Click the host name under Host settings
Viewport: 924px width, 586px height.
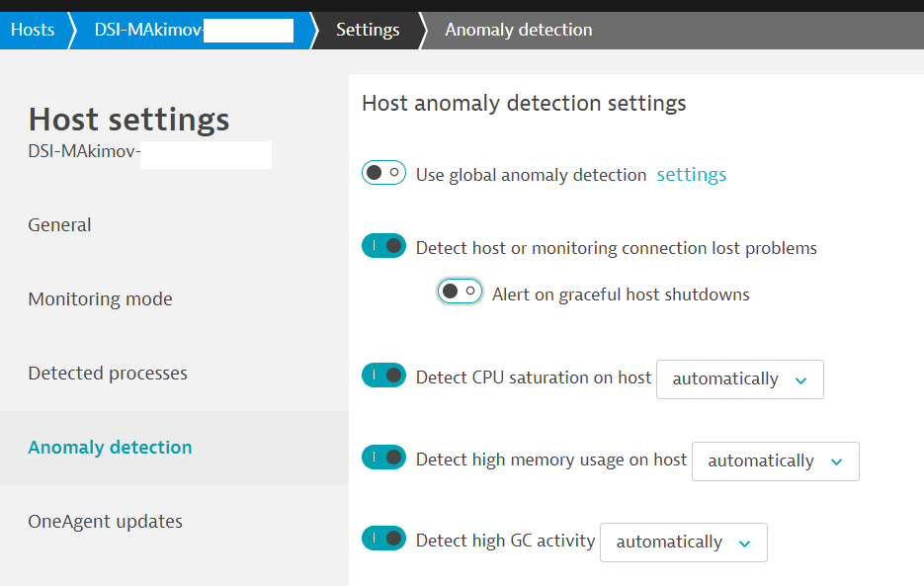point(84,154)
